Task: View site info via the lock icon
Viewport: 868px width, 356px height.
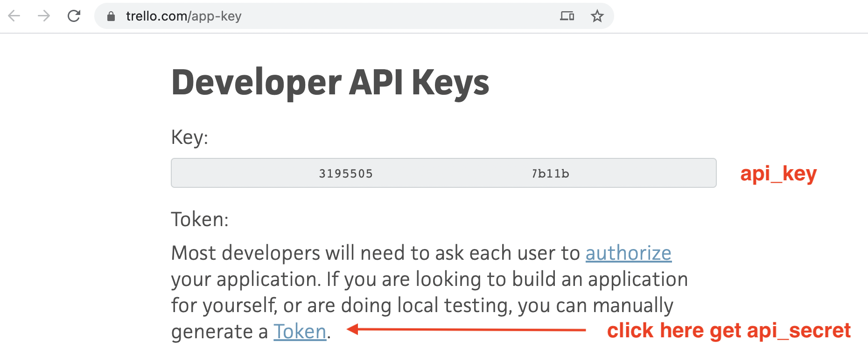Action: [111, 16]
